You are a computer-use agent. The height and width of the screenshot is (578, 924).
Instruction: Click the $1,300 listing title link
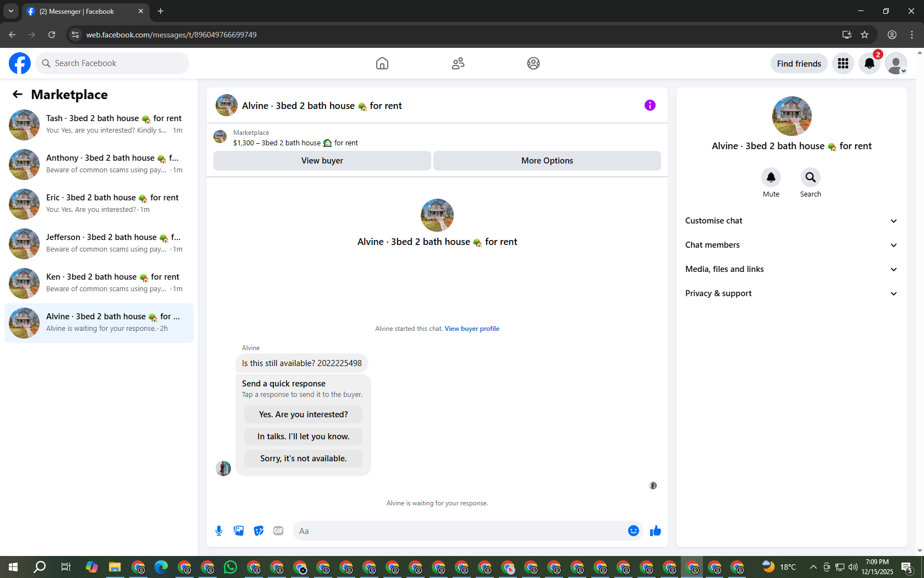point(295,143)
